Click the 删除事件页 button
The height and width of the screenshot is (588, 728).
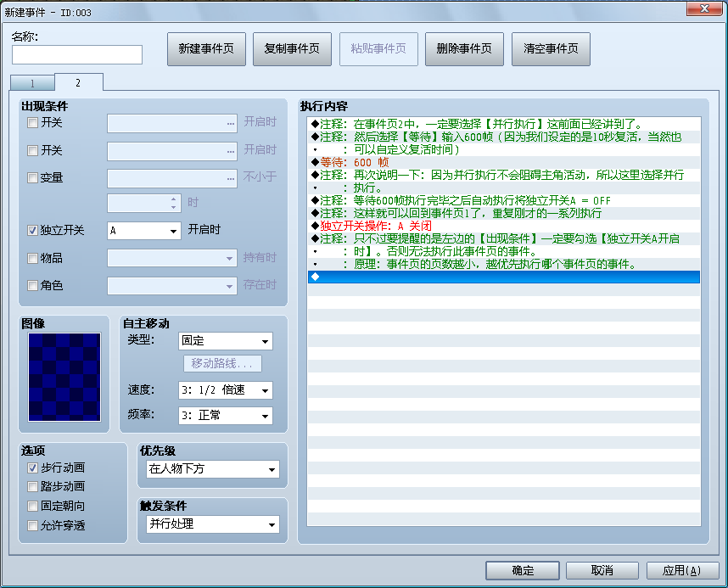pos(464,48)
